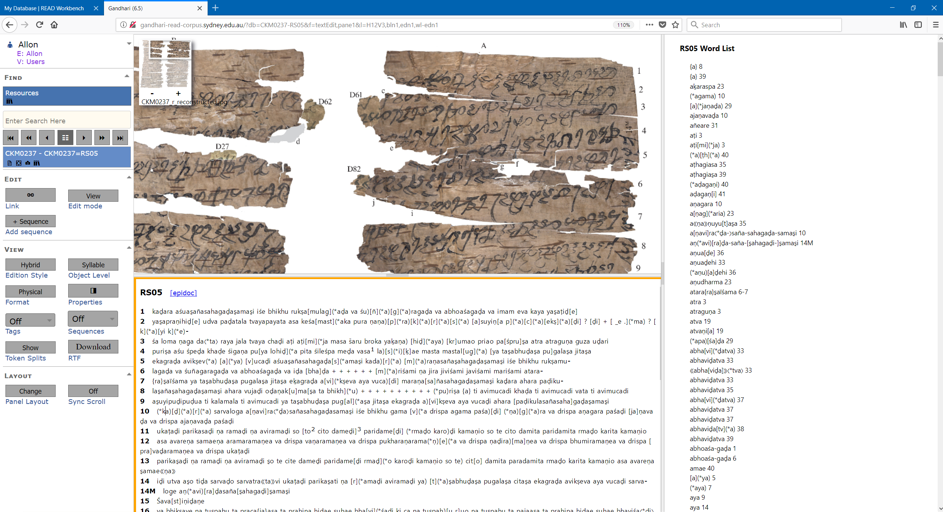Jump to first result with rewind button
Image resolution: width=943 pixels, height=512 pixels.
pyautogui.click(x=11, y=138)
